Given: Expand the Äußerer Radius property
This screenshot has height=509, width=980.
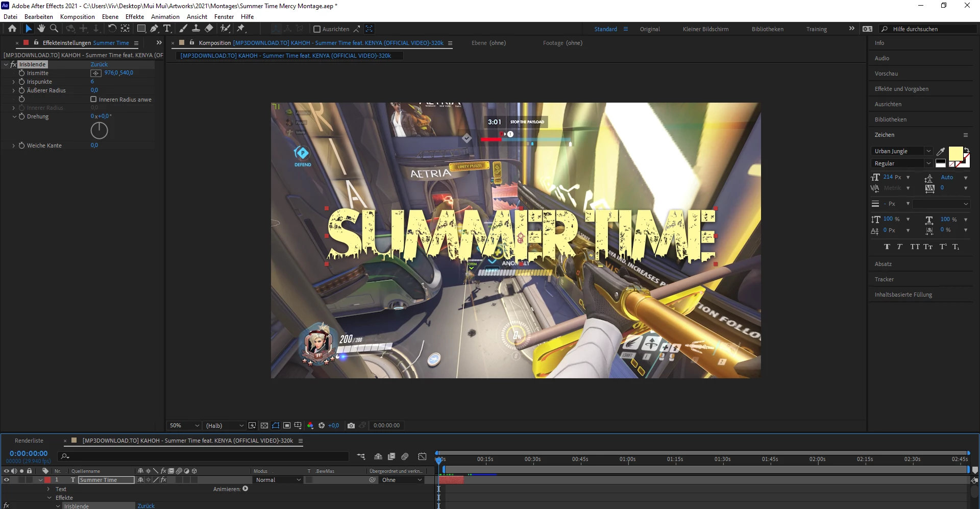Looking at the screenshot, I should click(x=14, y=90).
